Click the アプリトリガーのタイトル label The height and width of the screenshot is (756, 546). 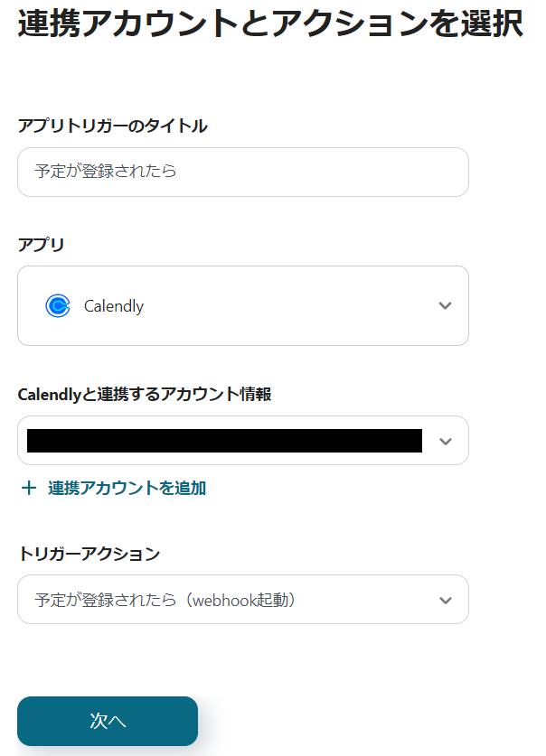[x=112, y=126]
